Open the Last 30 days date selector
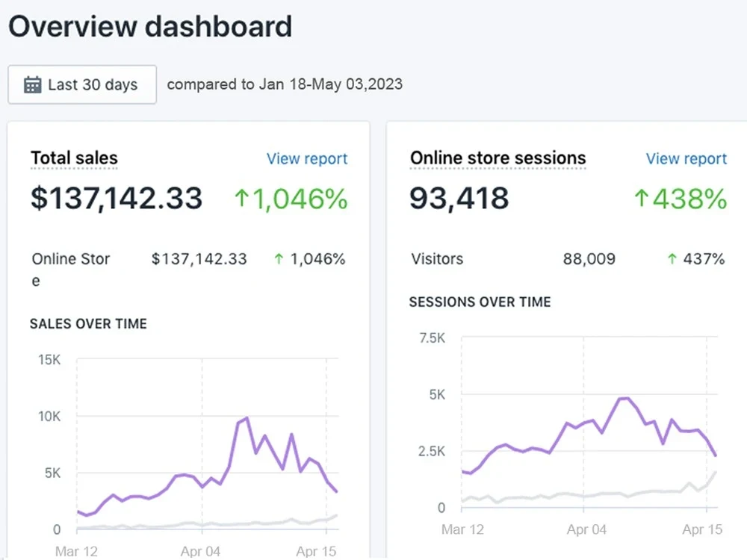747x560 pixels. (x=81, y=84)
